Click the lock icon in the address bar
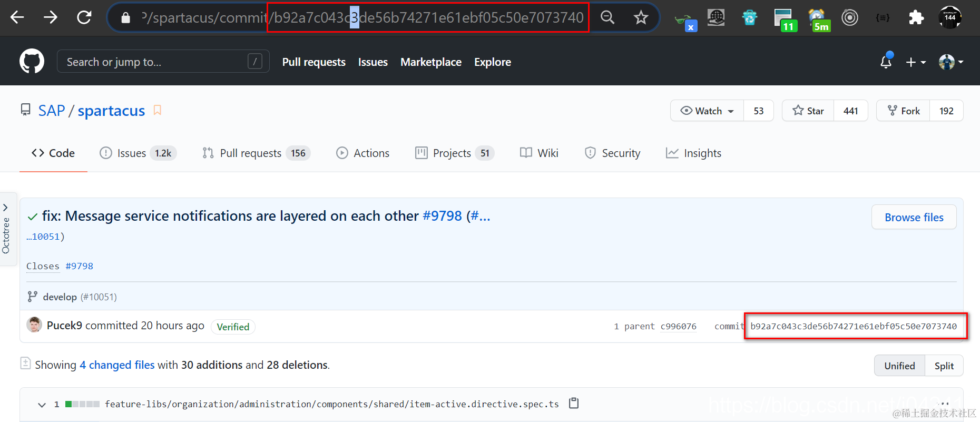Viewport: 980px width, 422px height. point(125,18)
